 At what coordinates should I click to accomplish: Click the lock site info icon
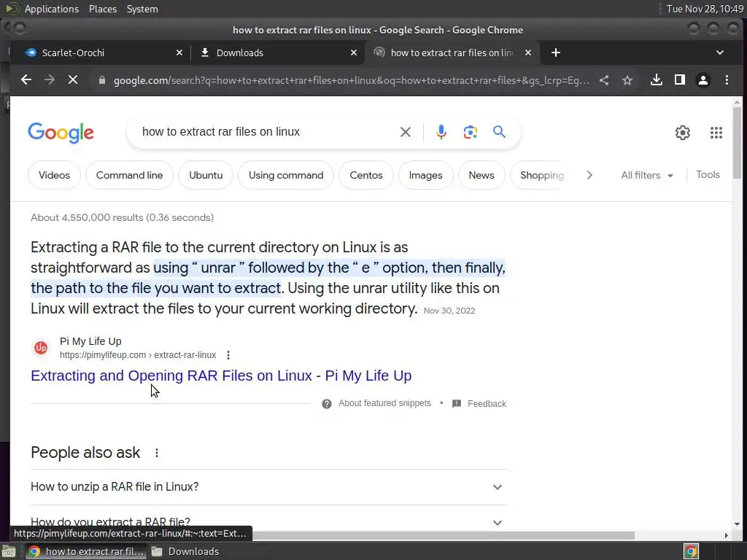[x=102, y=80]
